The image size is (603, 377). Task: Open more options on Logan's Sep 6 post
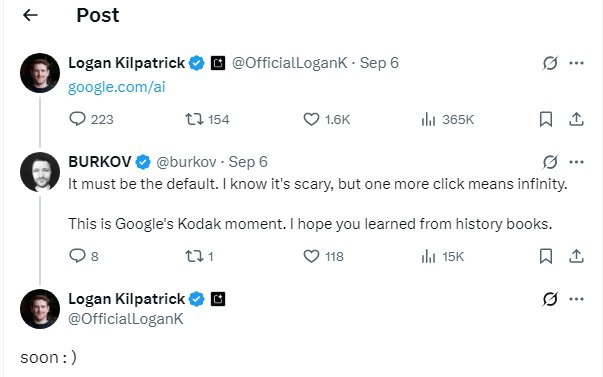pyautogui.click(x=576, y=63)
